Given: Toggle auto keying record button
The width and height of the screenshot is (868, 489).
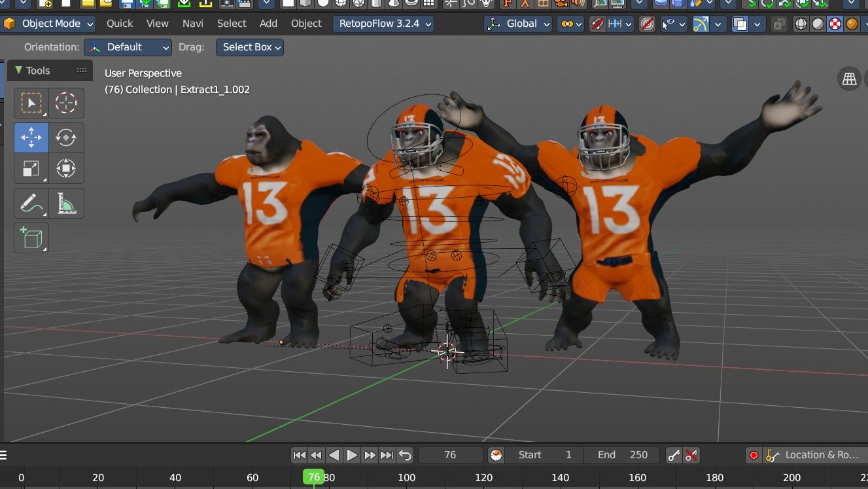Looking at the screenshot, I should (x=754, y=455).
